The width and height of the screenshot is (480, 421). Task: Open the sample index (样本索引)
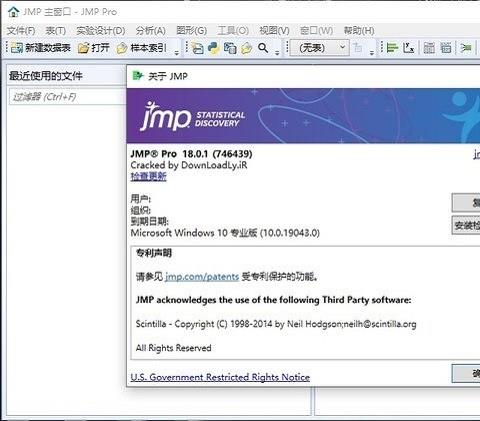[x=141, y=48]
